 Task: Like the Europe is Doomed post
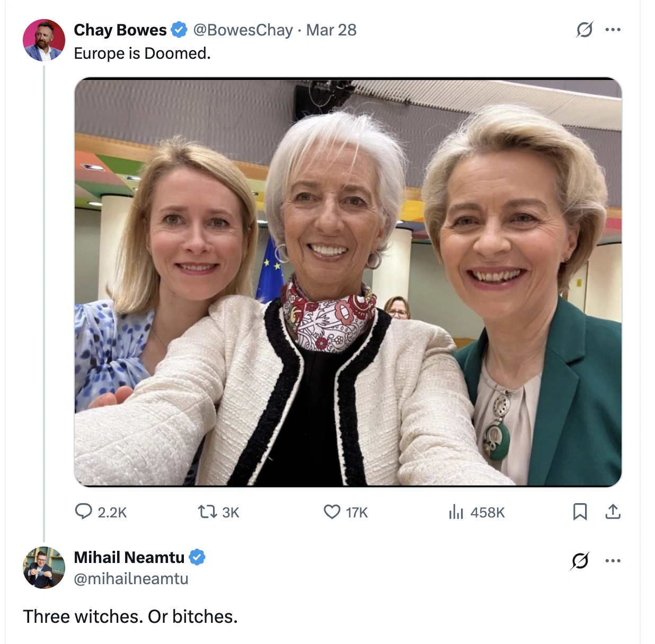[x=332, y=512]
